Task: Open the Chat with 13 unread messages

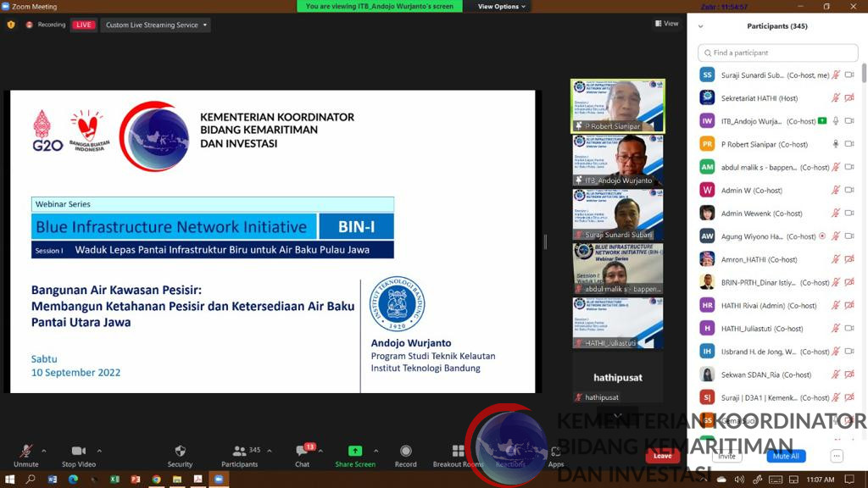Action: (303, 455)
